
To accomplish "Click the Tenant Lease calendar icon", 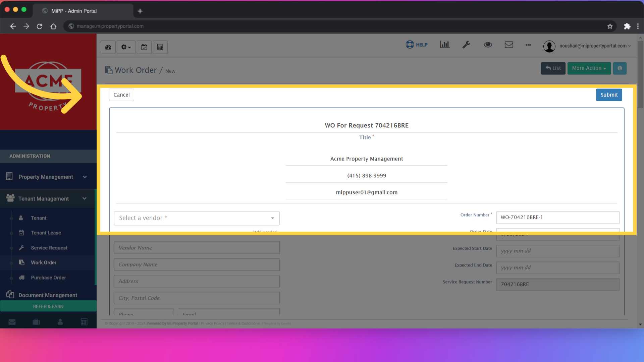I will click(x=21, y=233).
